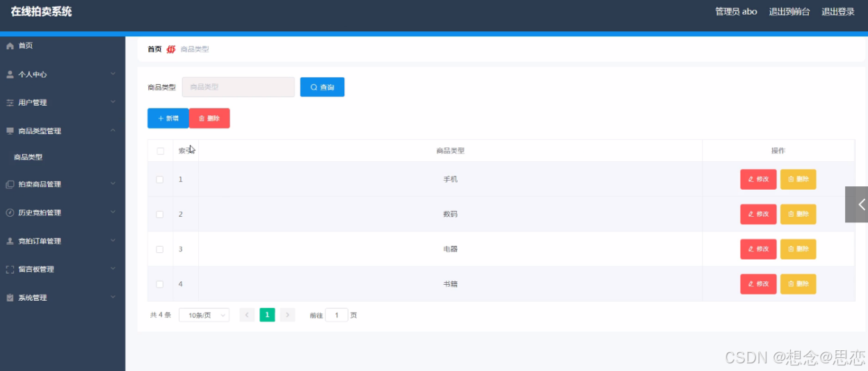Viewport: 868px width, 371px height.
Task: Click yellow 删除 button for 数码 row
Action: point(798,214)
